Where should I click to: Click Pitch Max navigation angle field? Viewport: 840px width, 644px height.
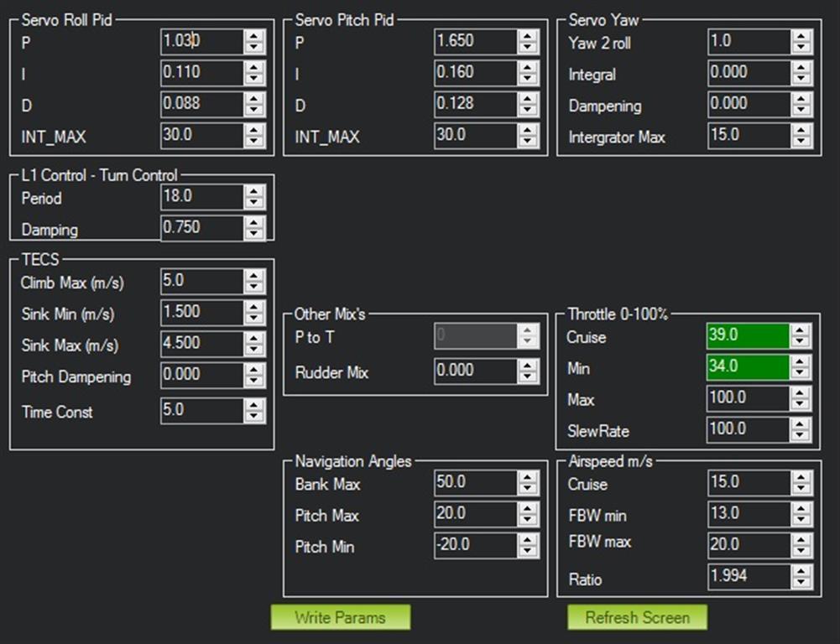coord(476,515)
